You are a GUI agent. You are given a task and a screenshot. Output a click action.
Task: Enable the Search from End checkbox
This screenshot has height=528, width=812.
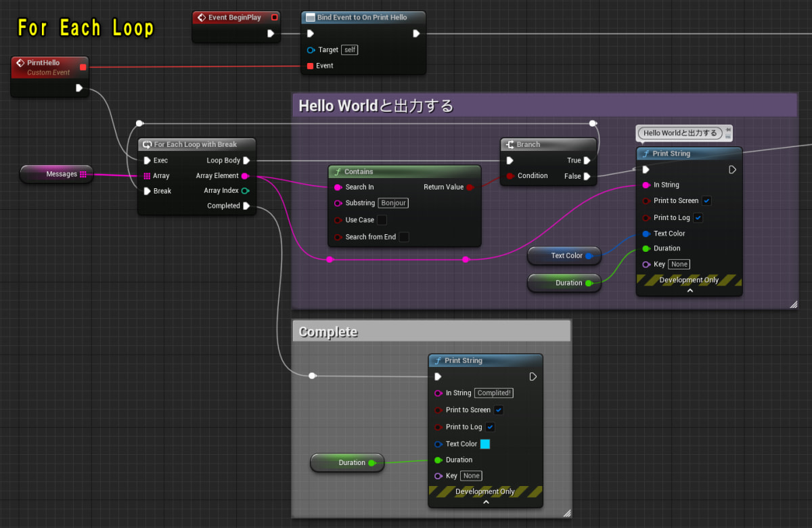(x=403, y=237)
